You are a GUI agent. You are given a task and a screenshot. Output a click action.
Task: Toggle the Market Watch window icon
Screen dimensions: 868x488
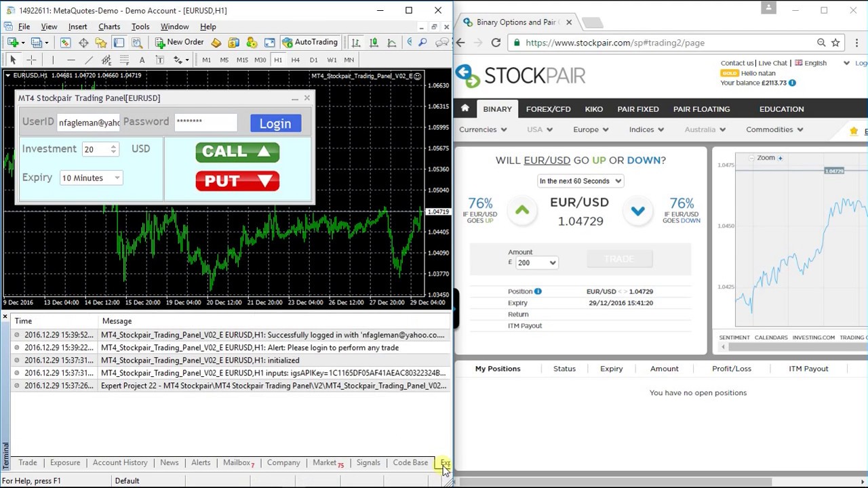tap(65, 42)
